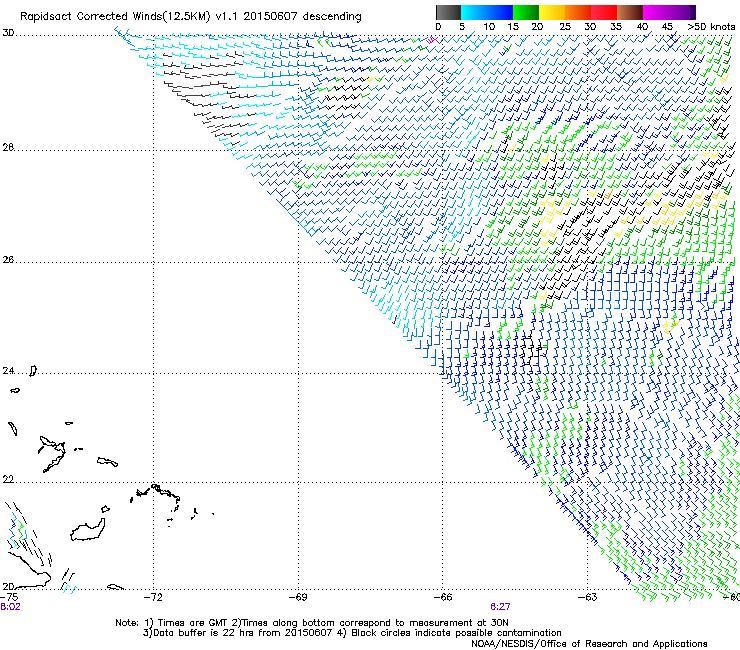Click the legend tick label '40'
This screenshot has width=740, height=650.
[x=642, y=27]
